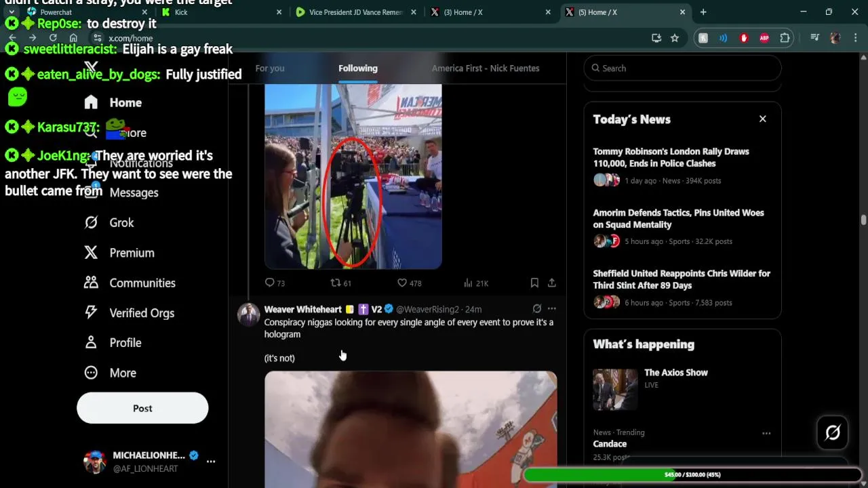
Task: Open Weaver Whiteheart's profile avatar
Action: [x=249, y=314]
